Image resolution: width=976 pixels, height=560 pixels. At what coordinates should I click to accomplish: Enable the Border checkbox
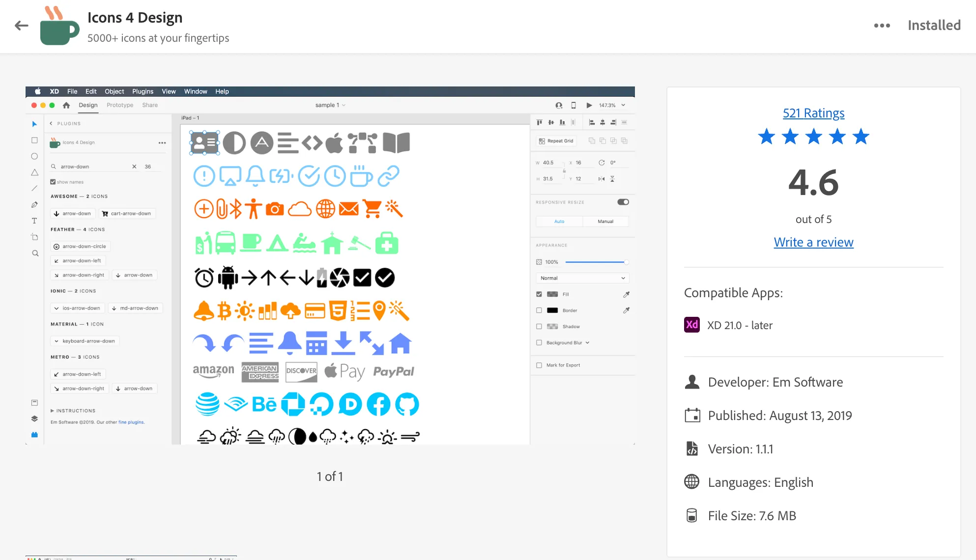click(x=539, y=310)
